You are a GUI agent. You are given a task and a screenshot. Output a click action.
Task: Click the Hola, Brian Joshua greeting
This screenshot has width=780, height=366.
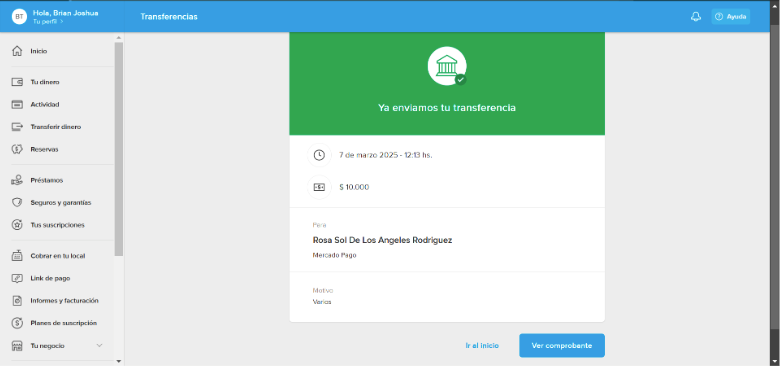coord(66,13)
